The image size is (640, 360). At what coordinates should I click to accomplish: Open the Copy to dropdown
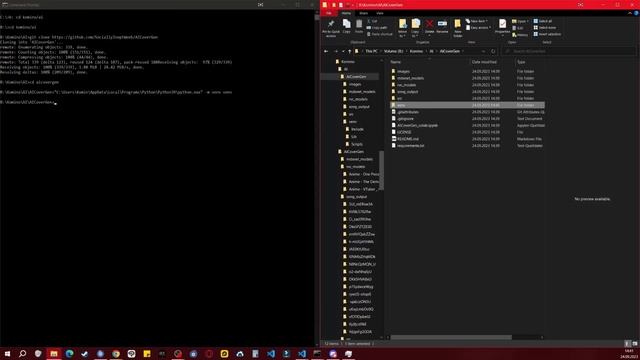pos(416,28)
